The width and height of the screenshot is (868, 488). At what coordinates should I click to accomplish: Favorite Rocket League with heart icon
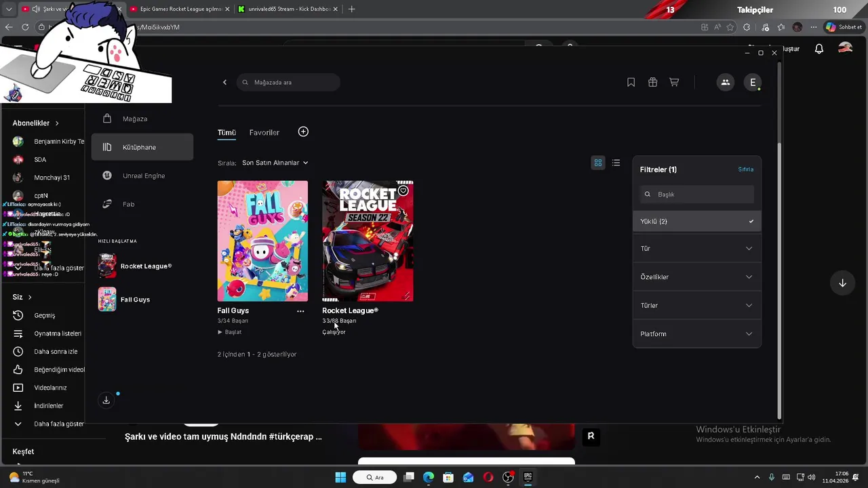[x=403, y=190]
